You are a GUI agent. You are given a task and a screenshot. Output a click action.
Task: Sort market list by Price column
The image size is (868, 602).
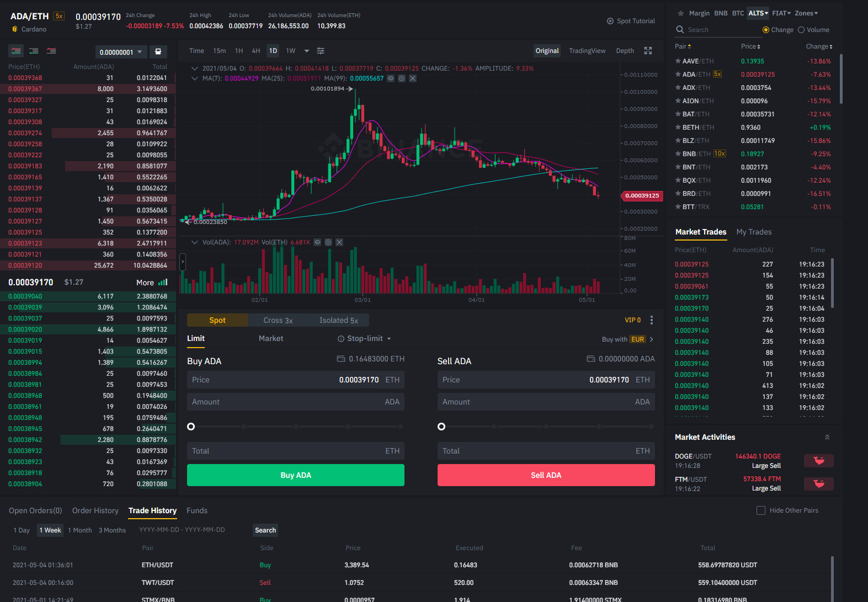coord(750,46)
